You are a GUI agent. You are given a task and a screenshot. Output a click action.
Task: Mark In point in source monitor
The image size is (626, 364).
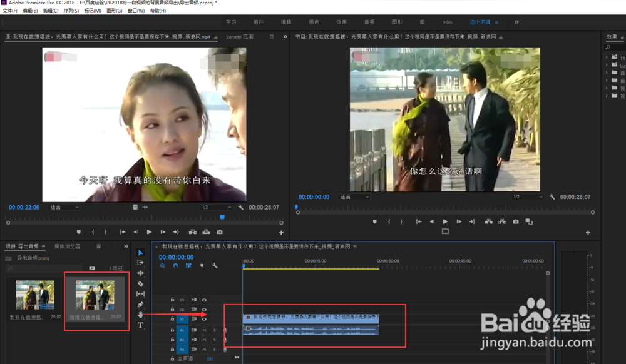pos(93,232)
